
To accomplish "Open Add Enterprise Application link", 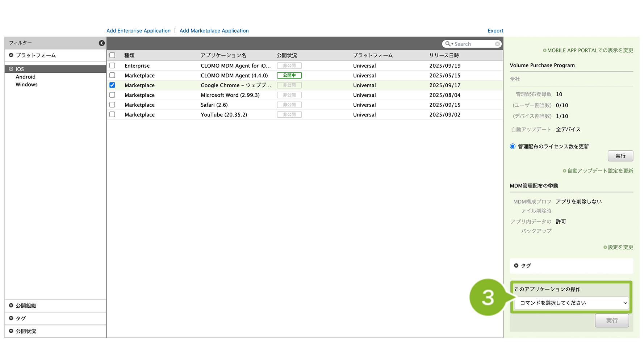I will point(138,31).
